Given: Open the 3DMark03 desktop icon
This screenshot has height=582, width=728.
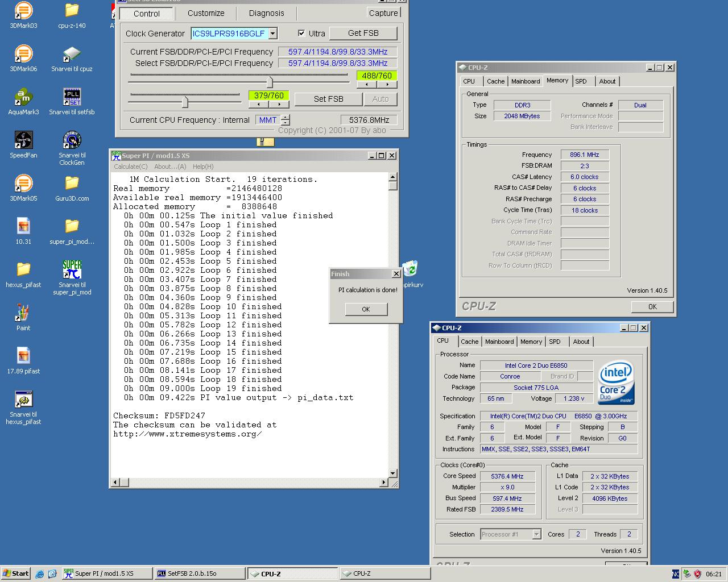Looking at the screenshot, I should [23, 15].
